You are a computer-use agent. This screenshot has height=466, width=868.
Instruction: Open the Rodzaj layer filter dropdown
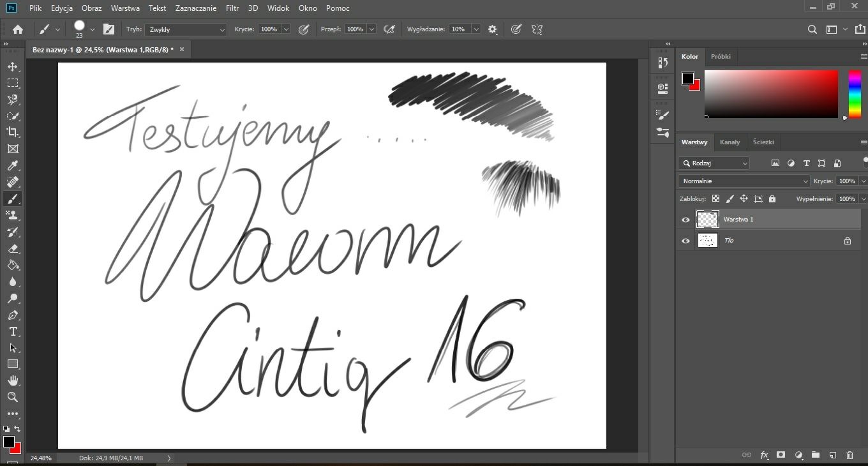point(714,163)
